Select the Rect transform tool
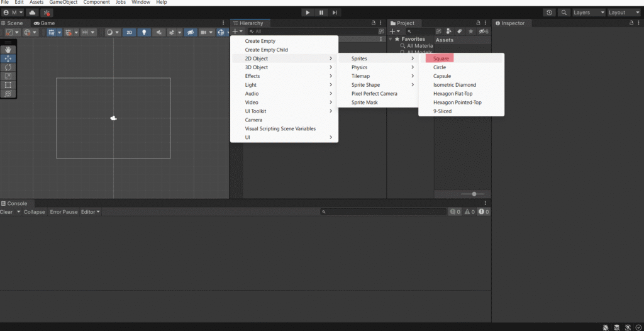The height and width of the screenshot is (331, 644). click(8, 85)
